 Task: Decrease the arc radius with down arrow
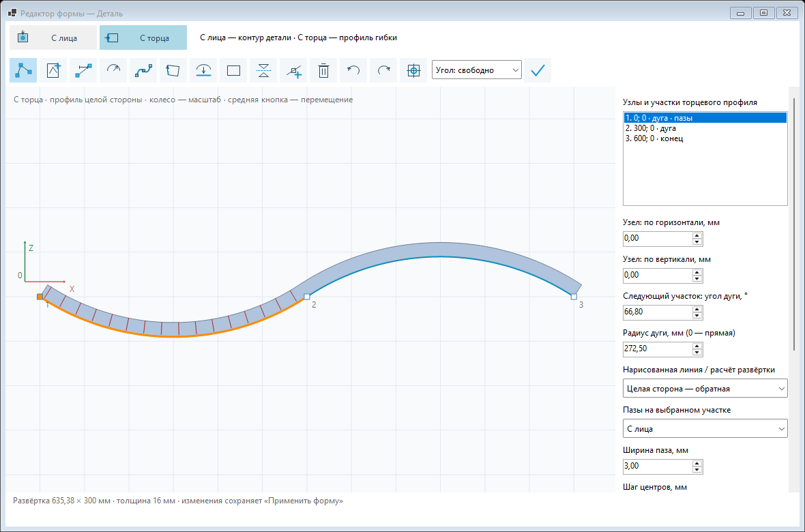tap(697, 353)
